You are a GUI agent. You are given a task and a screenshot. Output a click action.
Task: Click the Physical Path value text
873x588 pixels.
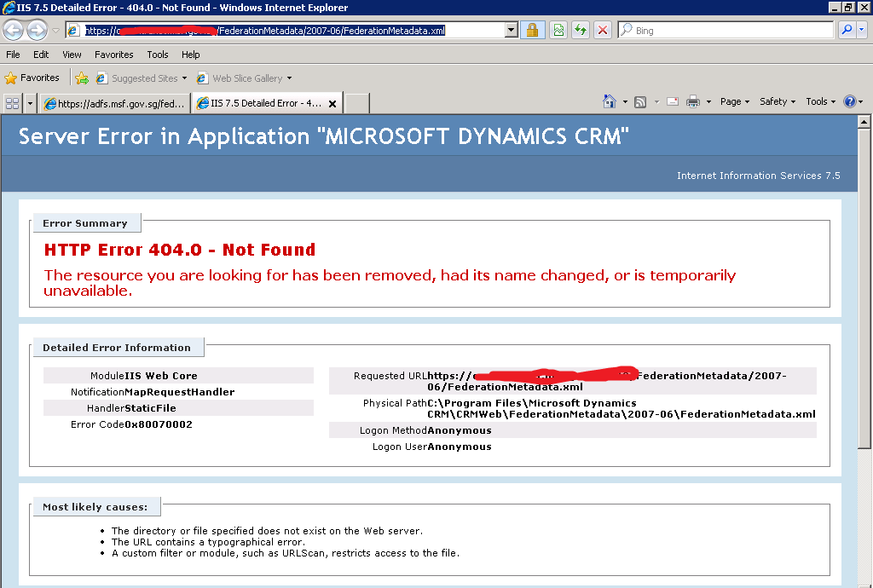coord(622,408)
